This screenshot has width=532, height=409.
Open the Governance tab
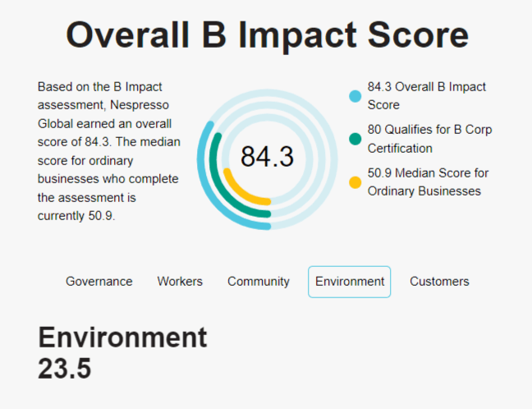[99, 282]
